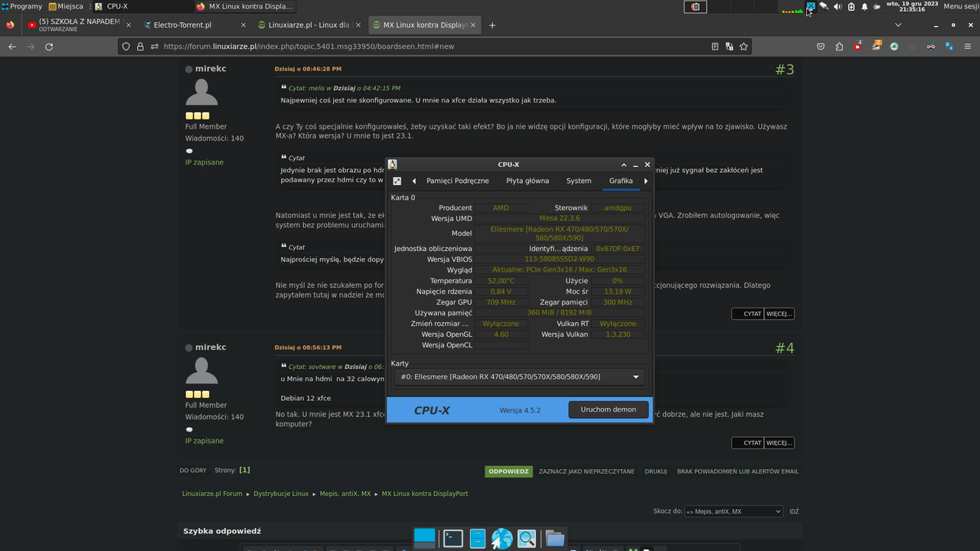
Task: Open the Miejsca menu in top panel
Action: point(65,6)
